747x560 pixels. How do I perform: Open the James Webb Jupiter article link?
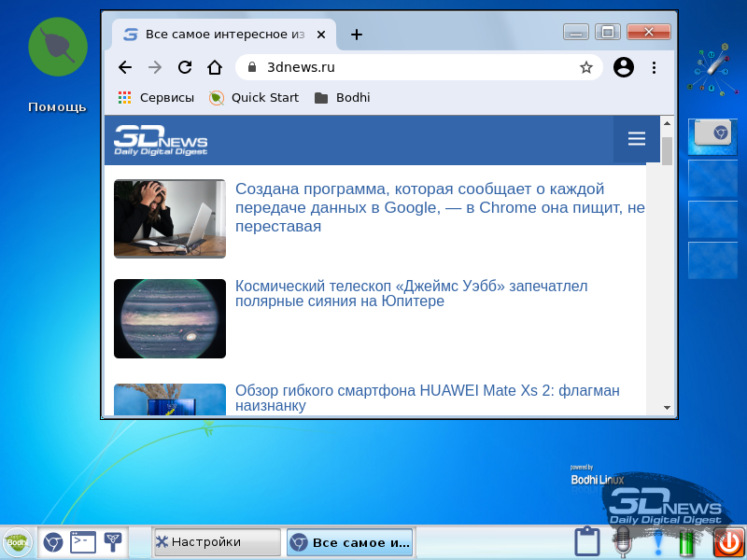tap(411, 293)
